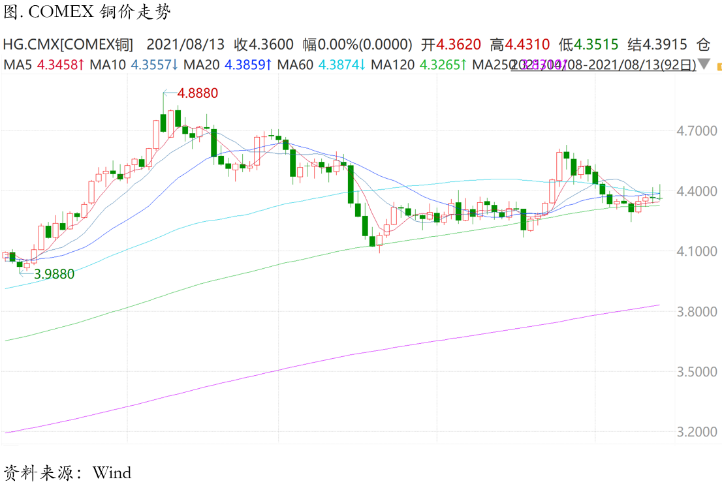Select the MA60 4.3874 indicator
The width and height of the screenshot is (722, 488).
tap(321, 64)
